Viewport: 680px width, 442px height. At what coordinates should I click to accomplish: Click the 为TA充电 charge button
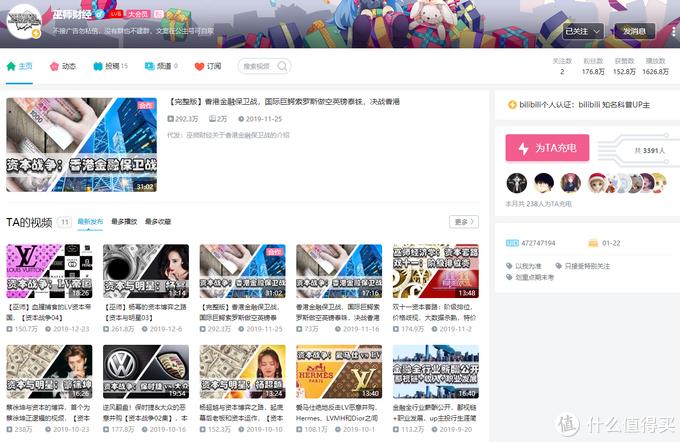pos(547,148)
